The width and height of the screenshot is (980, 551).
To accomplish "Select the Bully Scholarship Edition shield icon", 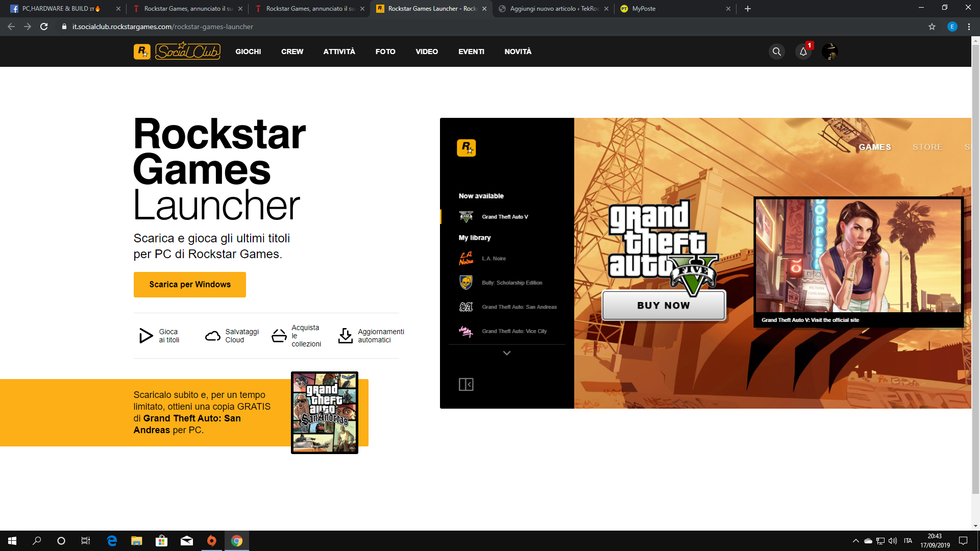I will coord(466,283).
